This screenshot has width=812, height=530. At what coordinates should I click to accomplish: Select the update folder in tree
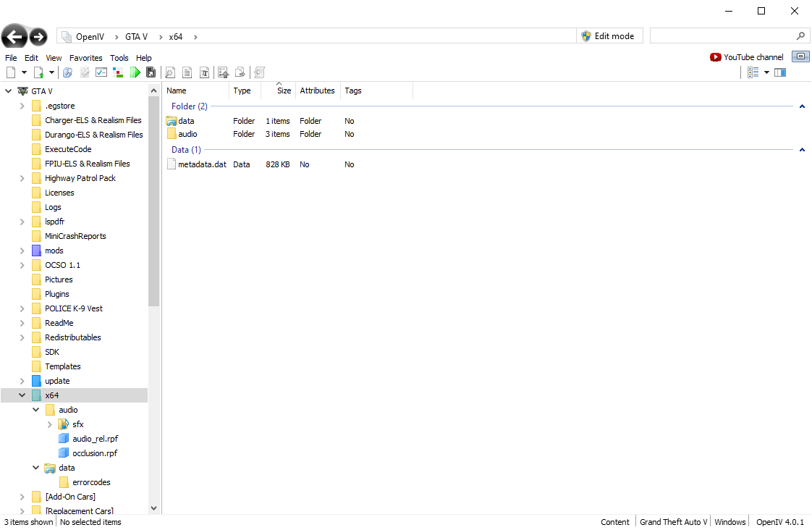[57, 381]
